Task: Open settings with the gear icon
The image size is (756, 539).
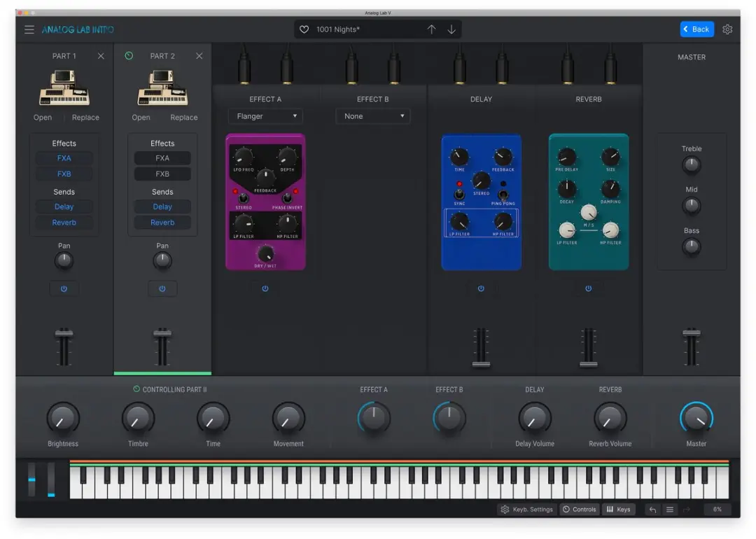Action: pos(727,29)
